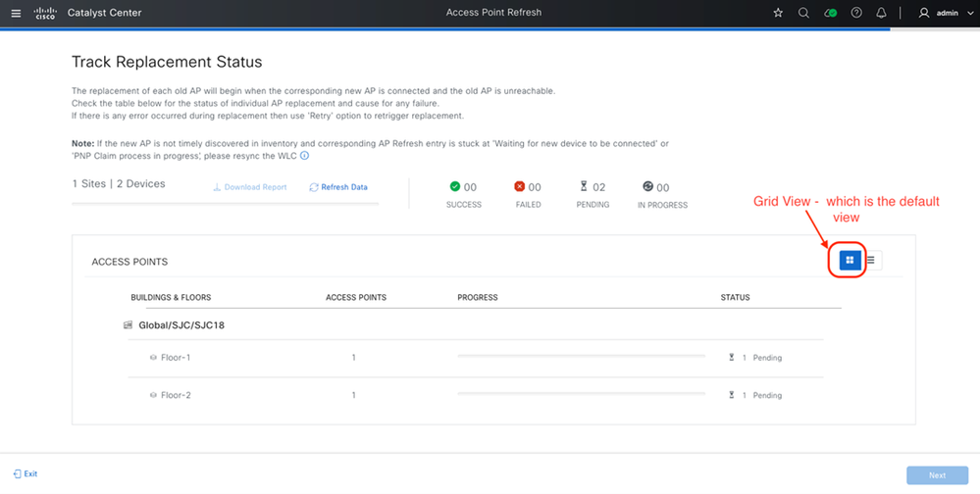Click the 02 Pending count

coord(598,187)
